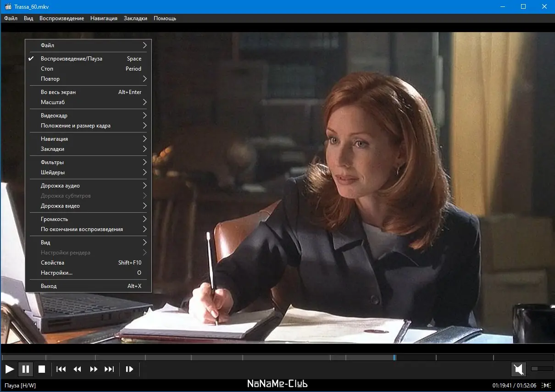Viewport: 555px width, 392px height.
Task: Open Свойства in the context menu
Action: coord(89,263)
